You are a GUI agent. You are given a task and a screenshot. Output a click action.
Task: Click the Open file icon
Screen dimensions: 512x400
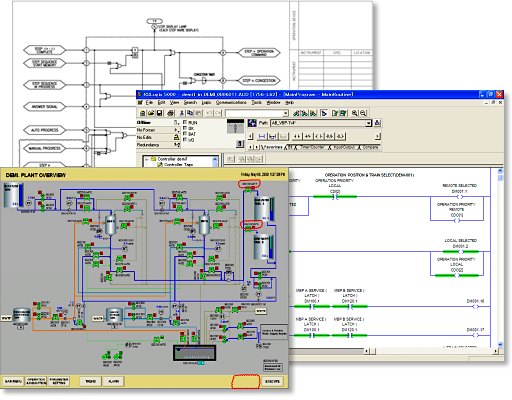151,113
